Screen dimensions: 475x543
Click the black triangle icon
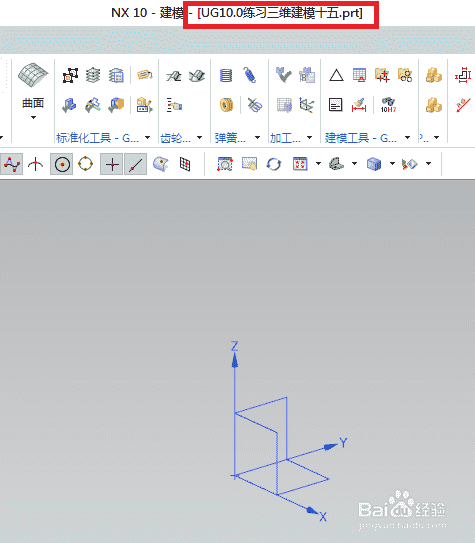[336, 75]
